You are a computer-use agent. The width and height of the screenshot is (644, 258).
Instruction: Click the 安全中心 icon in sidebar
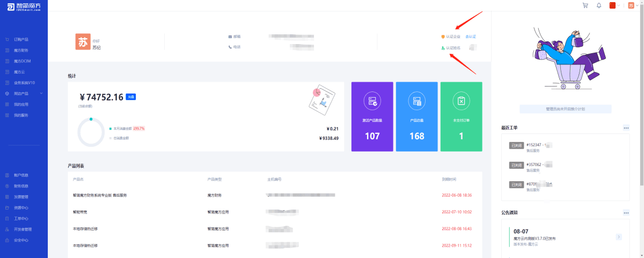click(7, 240)
